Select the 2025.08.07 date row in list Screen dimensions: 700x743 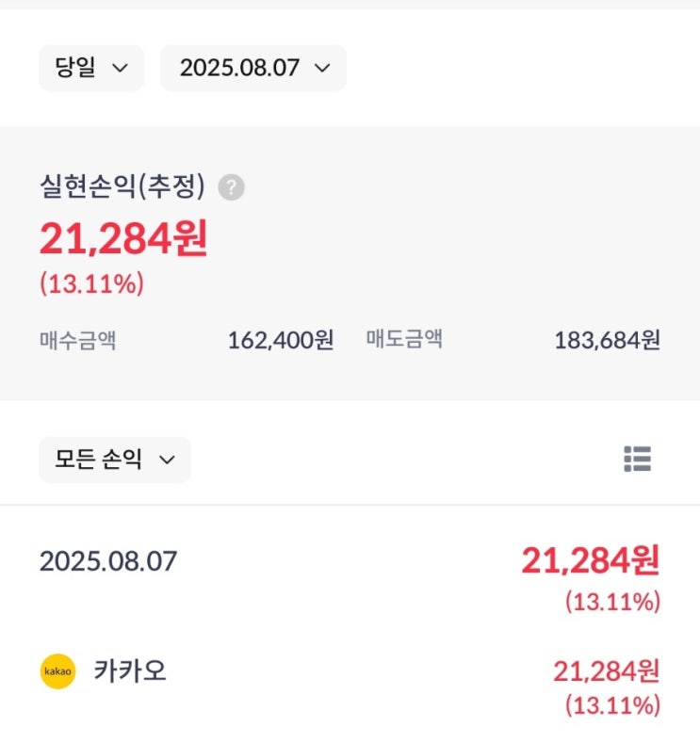[107, 561]
